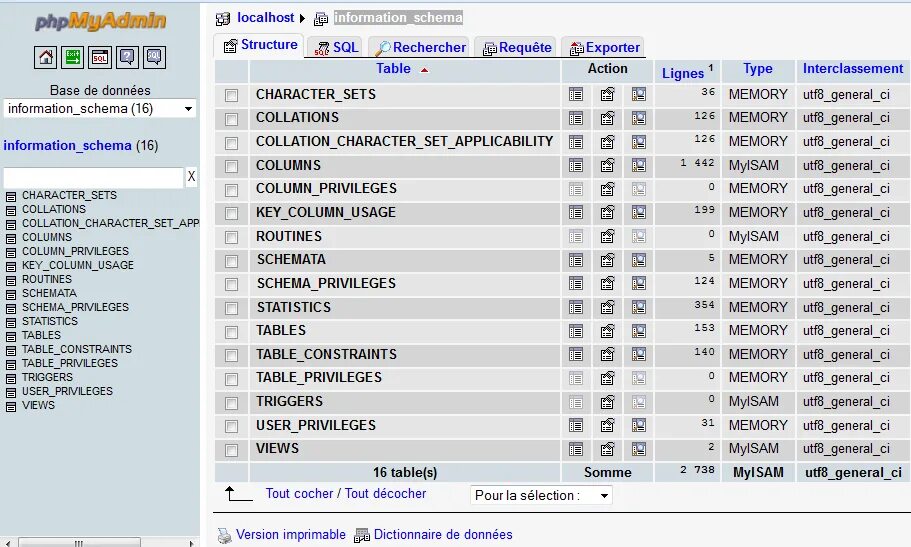911x547 pixels.
Task: Tick the COLLATIONS checkbox
Action: [x=231, y=119]
